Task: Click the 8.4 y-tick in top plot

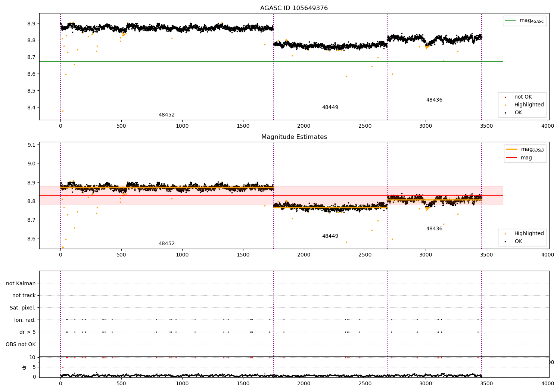Action: [x=31, y=108]
